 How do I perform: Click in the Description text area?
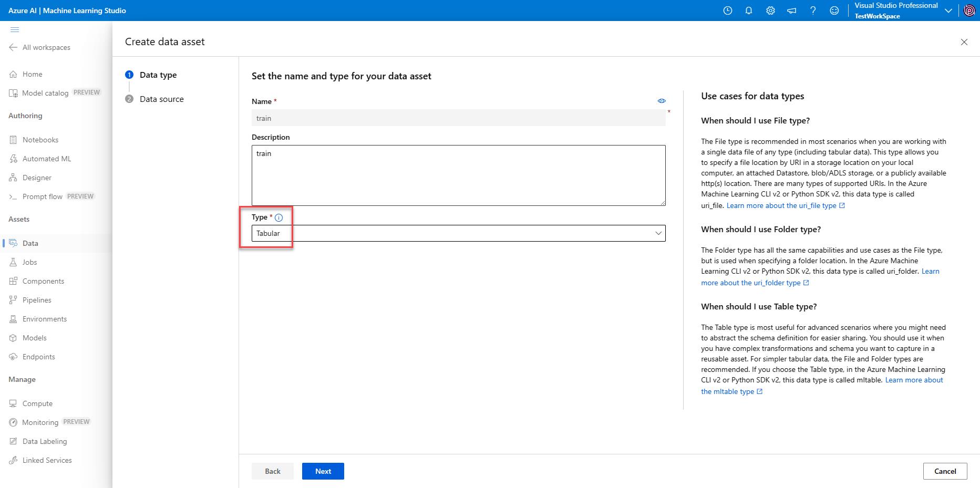(x=458, y=175)
